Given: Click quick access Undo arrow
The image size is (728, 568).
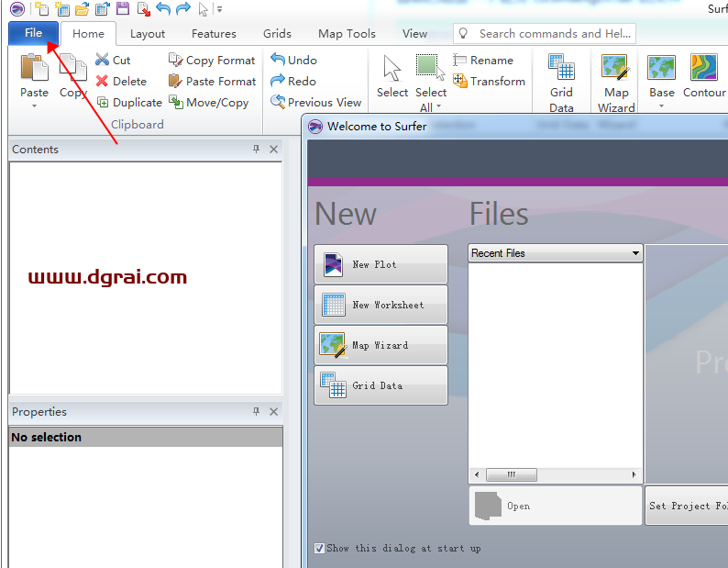Looking at the screenshot, I should click(163, 8).
